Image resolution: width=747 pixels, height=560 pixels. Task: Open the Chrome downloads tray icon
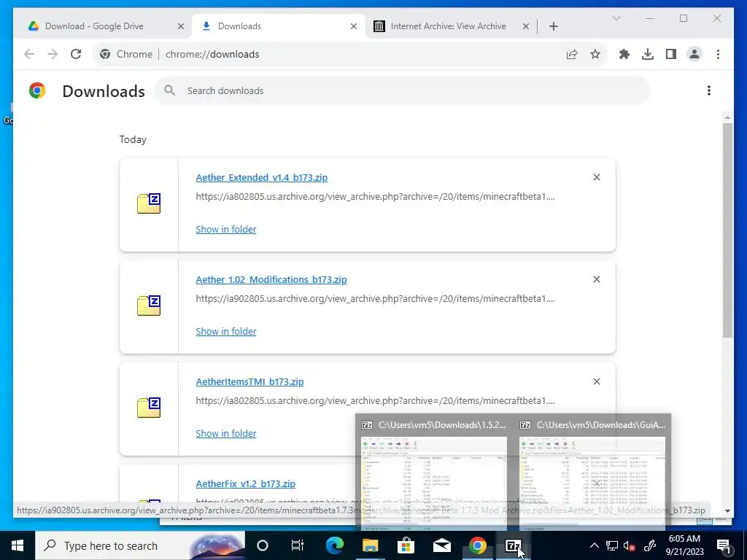pos(648,54)
